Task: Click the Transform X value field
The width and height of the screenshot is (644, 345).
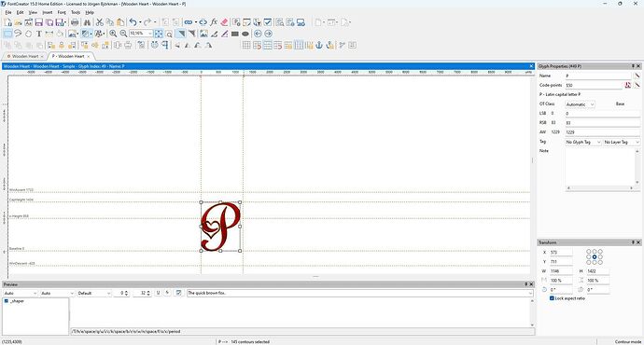Action: [x=561, y=253]
